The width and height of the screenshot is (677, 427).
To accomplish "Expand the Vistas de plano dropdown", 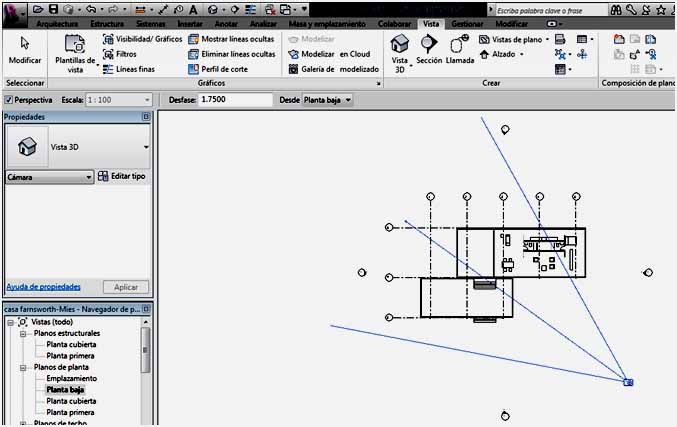I will pos(547,39).
